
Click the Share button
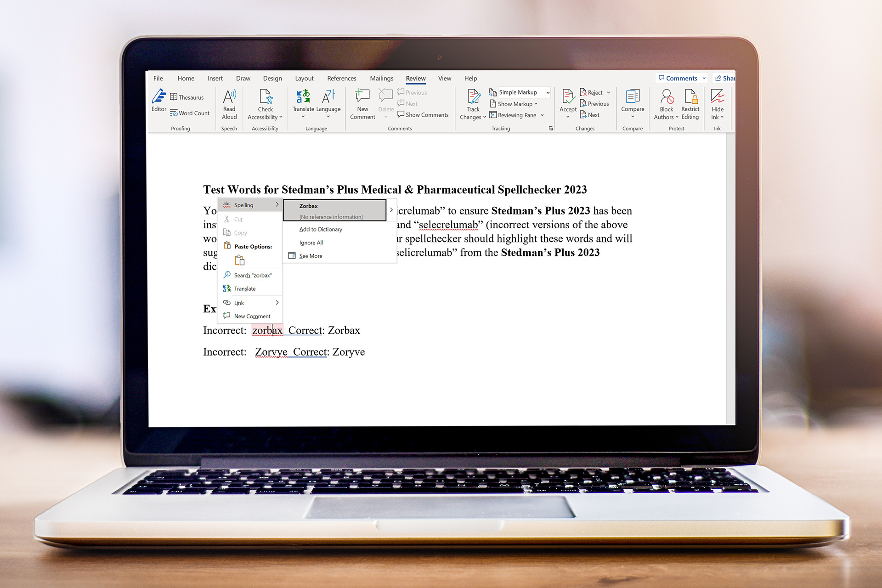[x=724, y=78]
